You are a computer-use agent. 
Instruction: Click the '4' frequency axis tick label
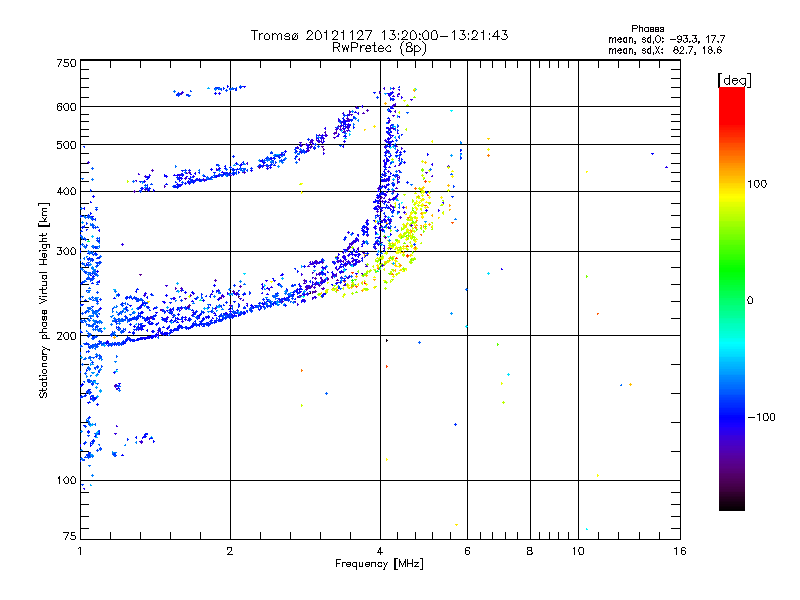380,551
